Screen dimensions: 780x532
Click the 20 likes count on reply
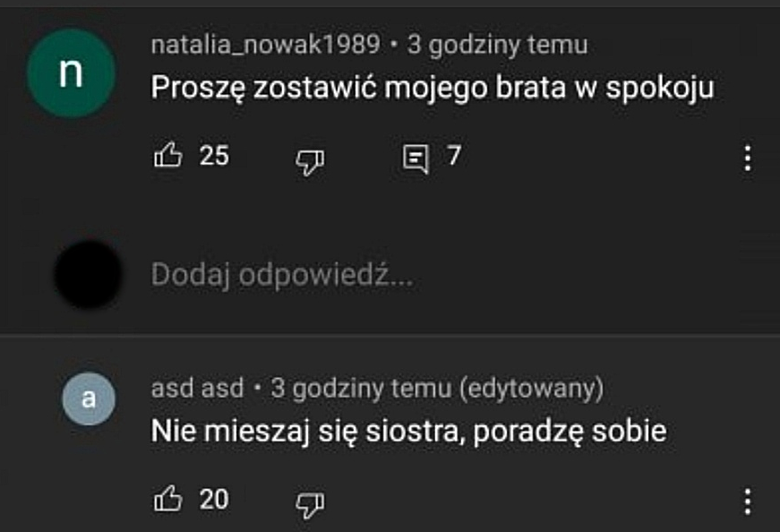[214, 500]
